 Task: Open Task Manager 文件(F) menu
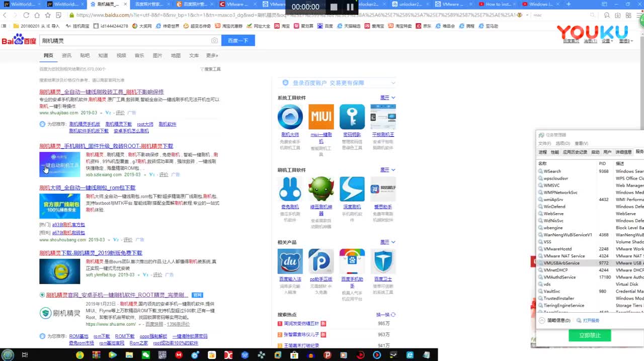(545, 143)
